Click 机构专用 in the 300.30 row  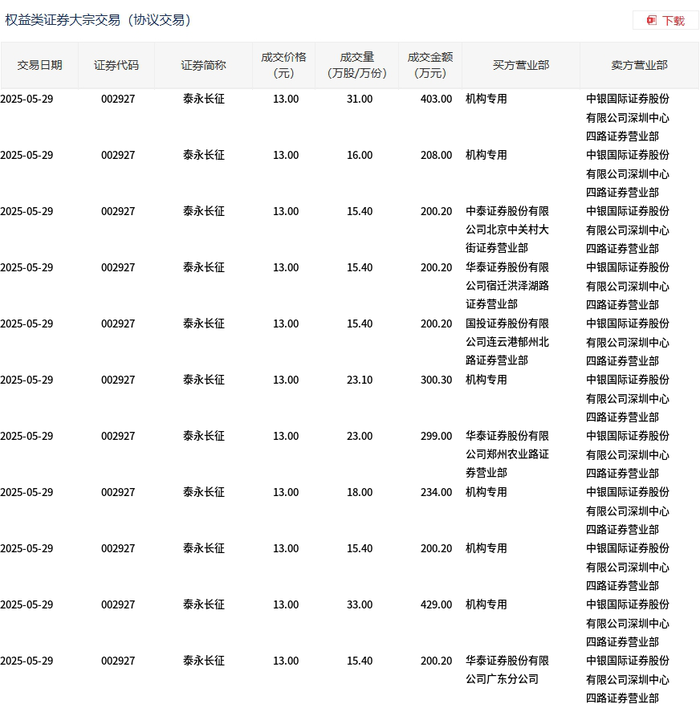pyautogui.click(x=486, y=380)
